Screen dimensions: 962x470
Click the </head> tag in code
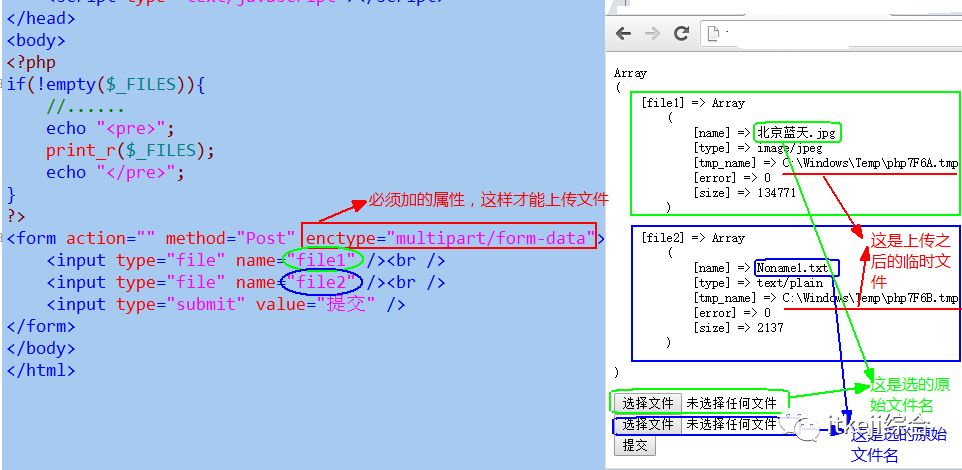[40, 18]
